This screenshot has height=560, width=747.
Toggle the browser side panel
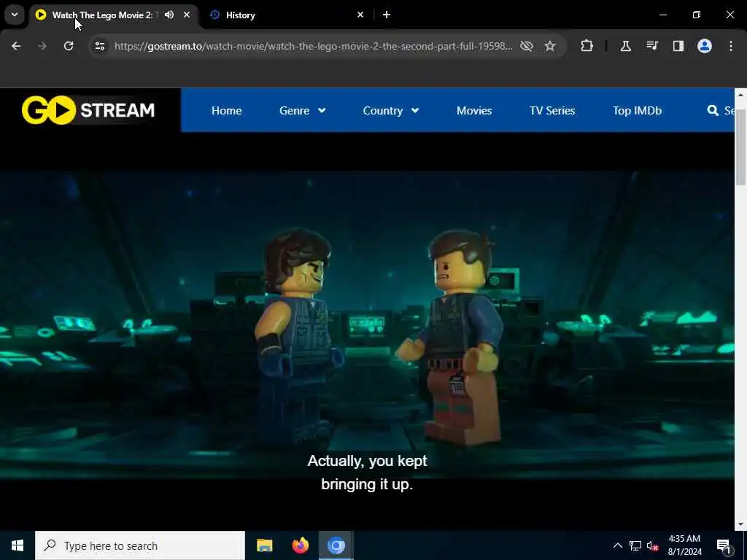coord(678,46)
